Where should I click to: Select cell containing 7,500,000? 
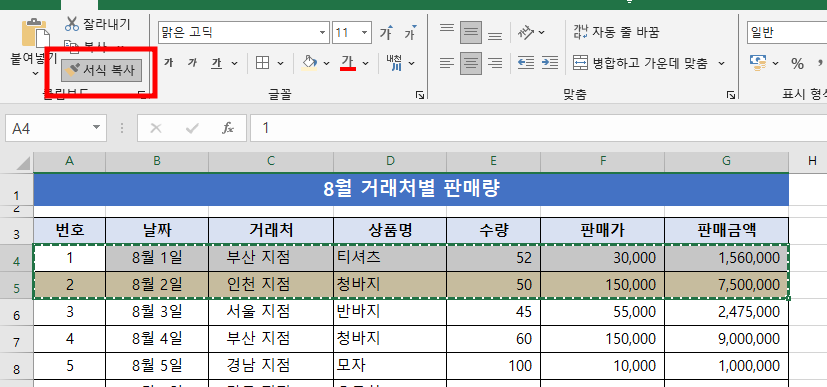coord(726,285)
